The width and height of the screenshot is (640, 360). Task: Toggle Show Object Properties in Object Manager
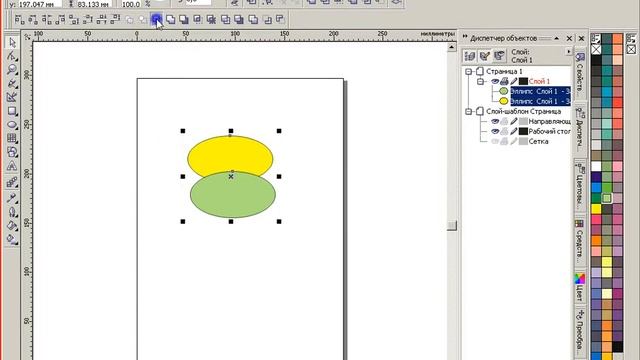(x=470, y=56)
